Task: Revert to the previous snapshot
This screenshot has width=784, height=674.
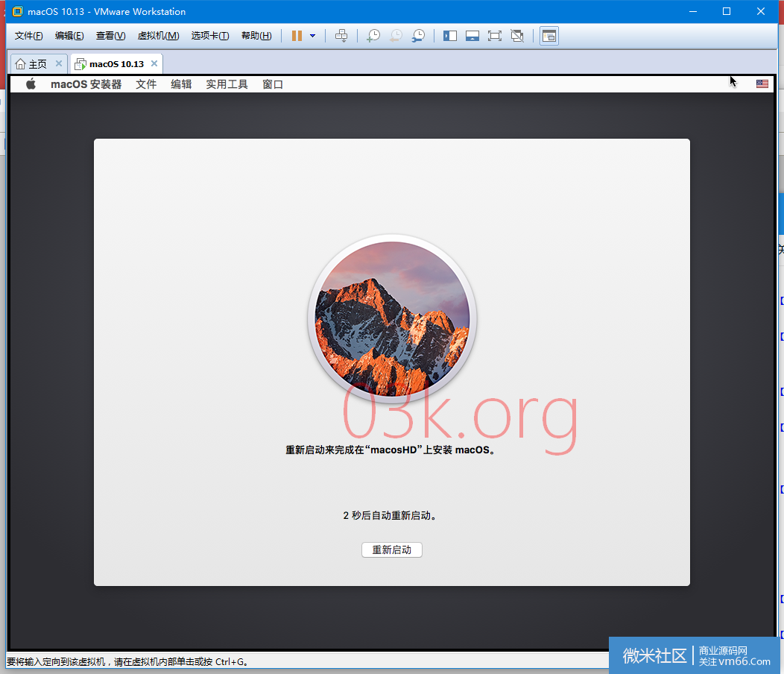Action: 396,36
